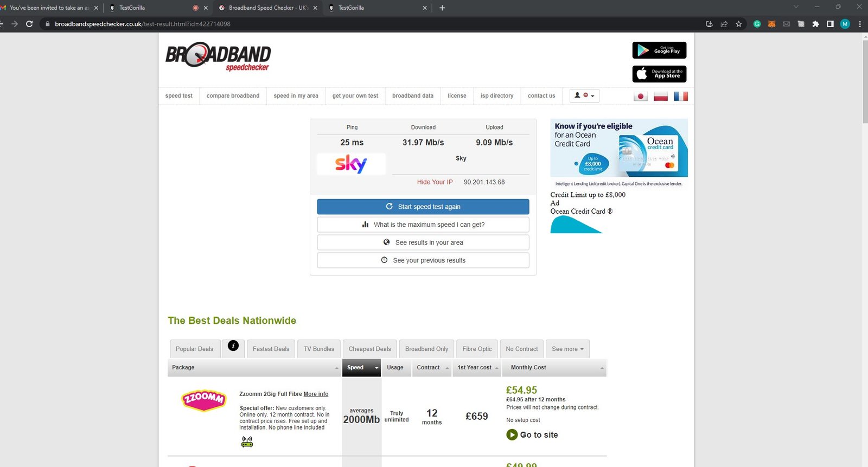Open the Zzoomm More info link
This screenshot has width=868, height=467.
[x=316, y=394]
